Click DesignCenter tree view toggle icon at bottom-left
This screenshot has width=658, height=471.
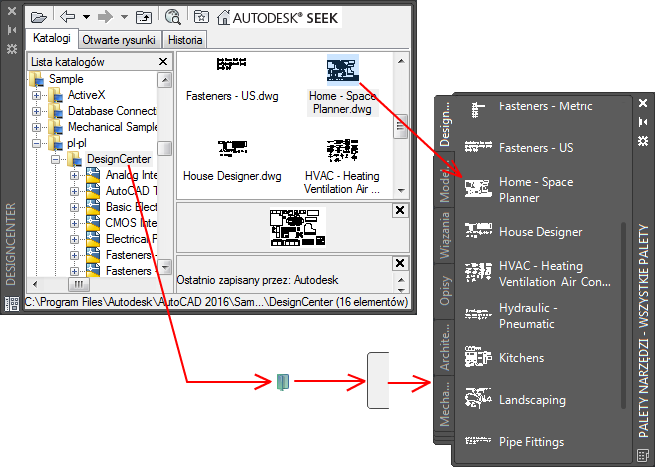click(12, 304)
